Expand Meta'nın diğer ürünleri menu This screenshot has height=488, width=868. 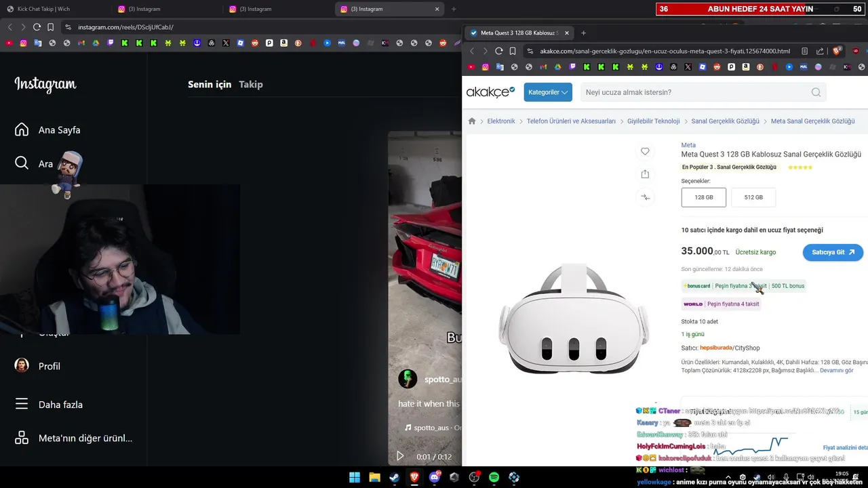click(73, 438)
